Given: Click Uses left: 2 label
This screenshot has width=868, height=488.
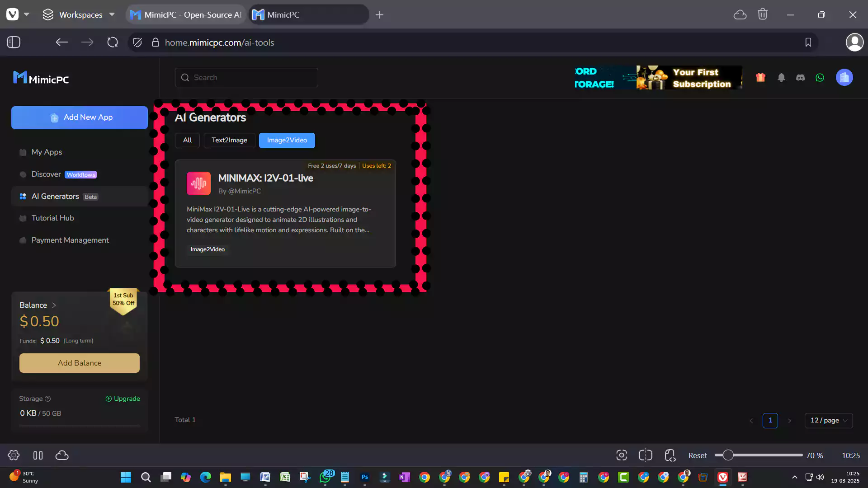Looking at the screenshot, I should point(377,166).
